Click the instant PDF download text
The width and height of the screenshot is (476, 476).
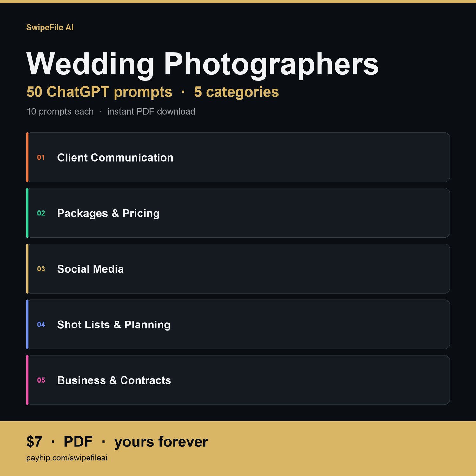tap(151, 112)
